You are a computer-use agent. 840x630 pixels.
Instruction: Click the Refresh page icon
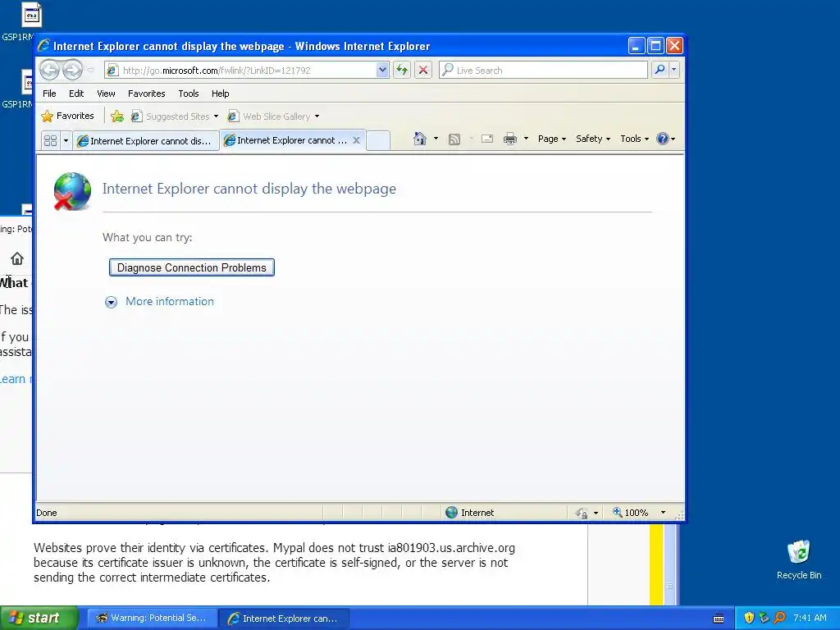click(x=402, y=71)
